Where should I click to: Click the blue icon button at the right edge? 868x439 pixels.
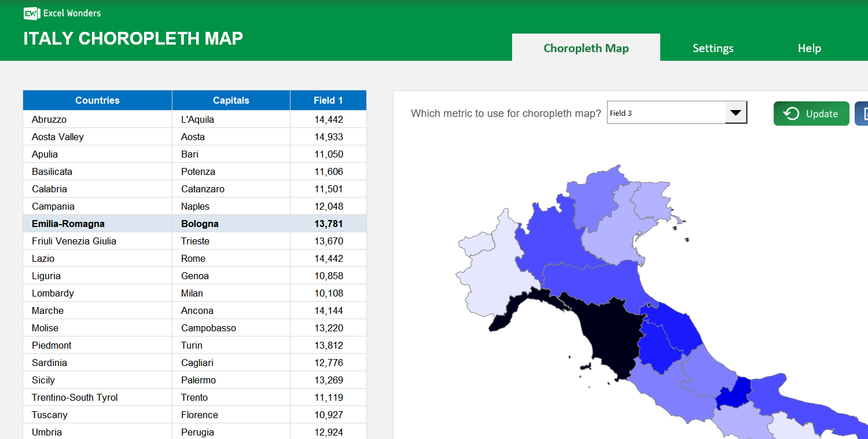[863, 114]
